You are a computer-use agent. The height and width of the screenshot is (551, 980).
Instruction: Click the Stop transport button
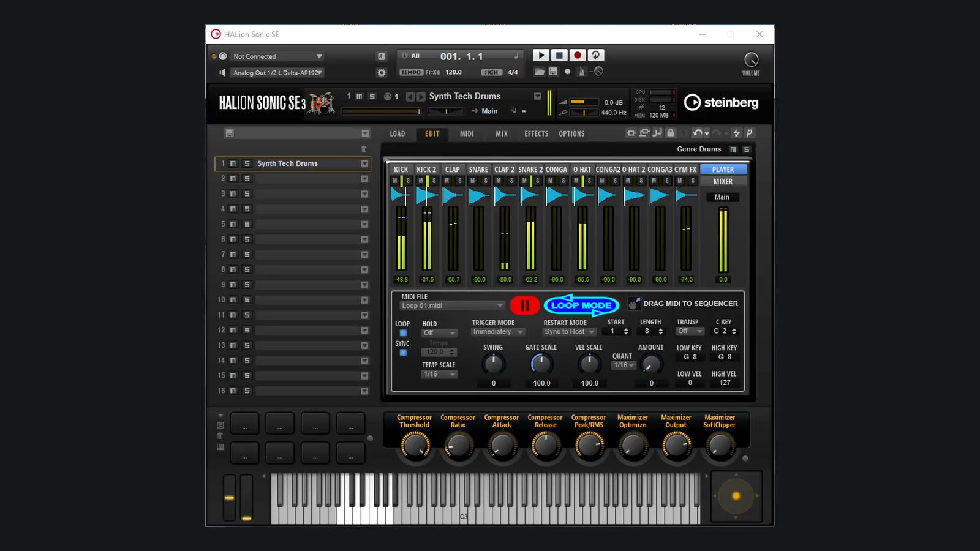pos(559,55)
